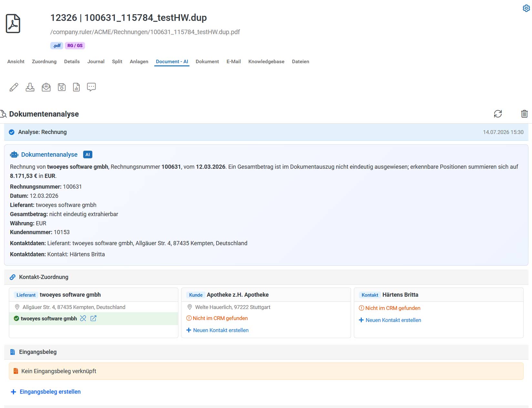Click the pencil edit icon
The image size is (532, 408).
[14, 87]
